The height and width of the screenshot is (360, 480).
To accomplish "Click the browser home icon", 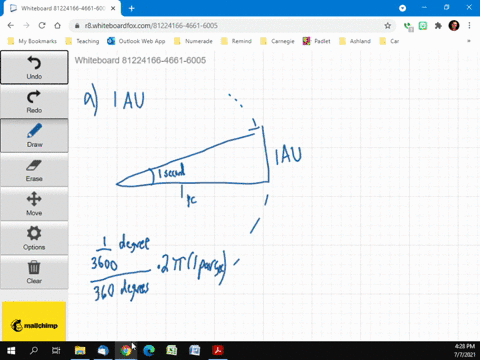I will click(58, 26).
